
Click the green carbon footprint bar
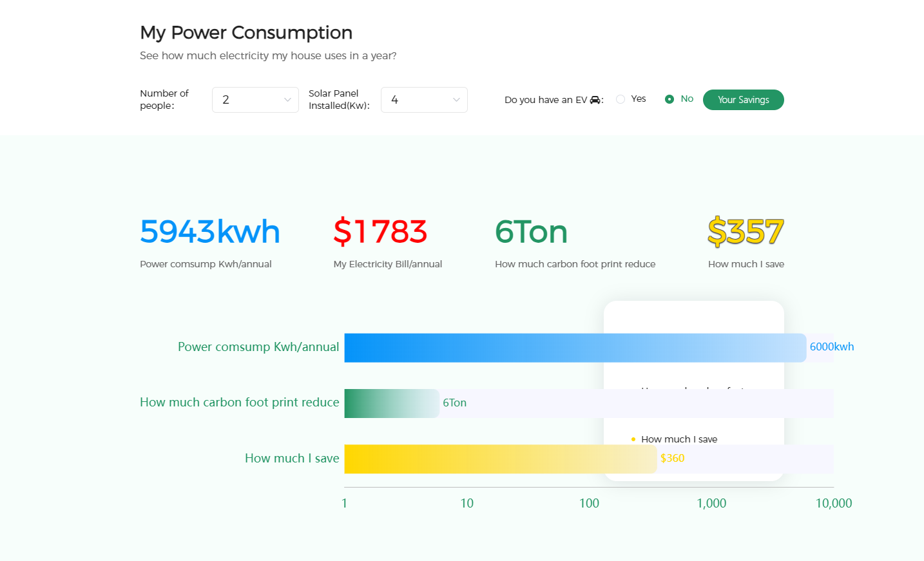click(x=391, y=403)
